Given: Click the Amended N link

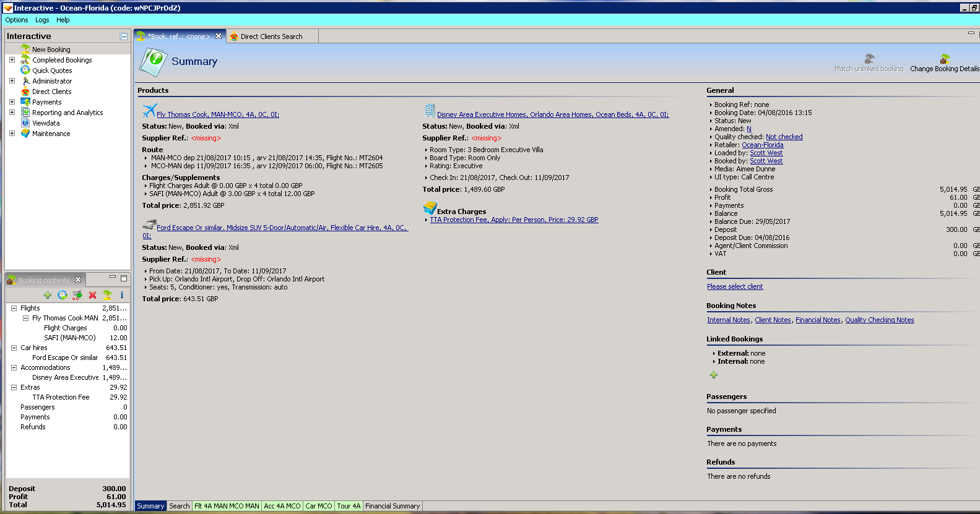Looking at the screenshot, I should click(x=749, y=129).
